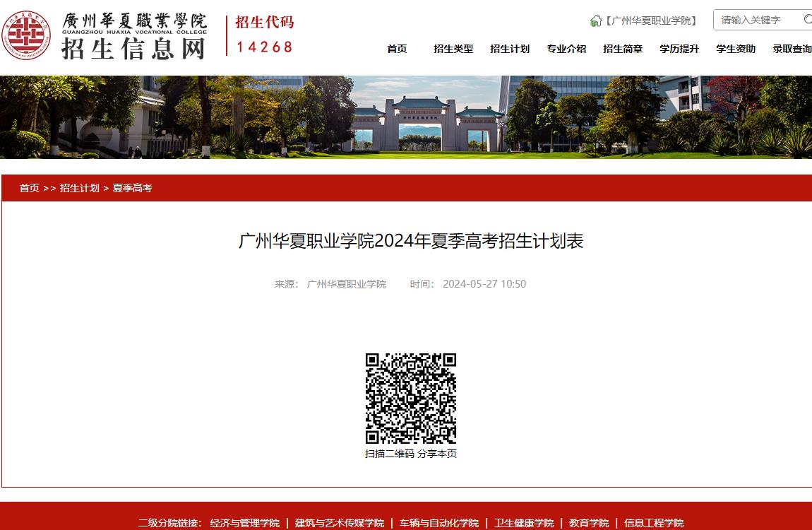The width and height of the screenshot is (812, 530).
Task: Click the 扫描二维码 分享本页 caption
Action: 411,454
